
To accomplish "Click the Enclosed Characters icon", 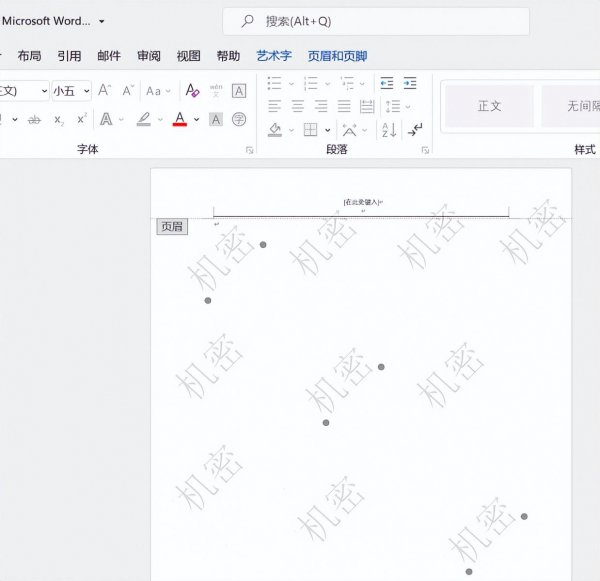I will coord(239,119).
